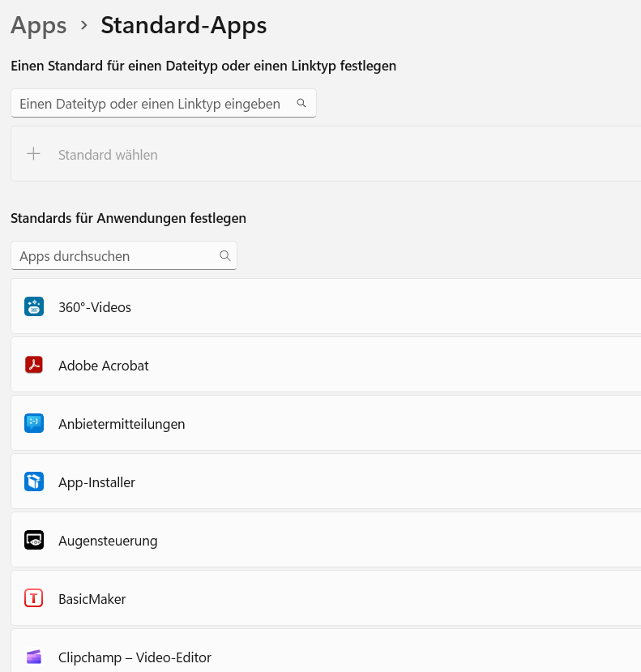Open Clipchamp – Video-Editor defaults
Viewport: 641px width, 672px height.
coord(324,655)
